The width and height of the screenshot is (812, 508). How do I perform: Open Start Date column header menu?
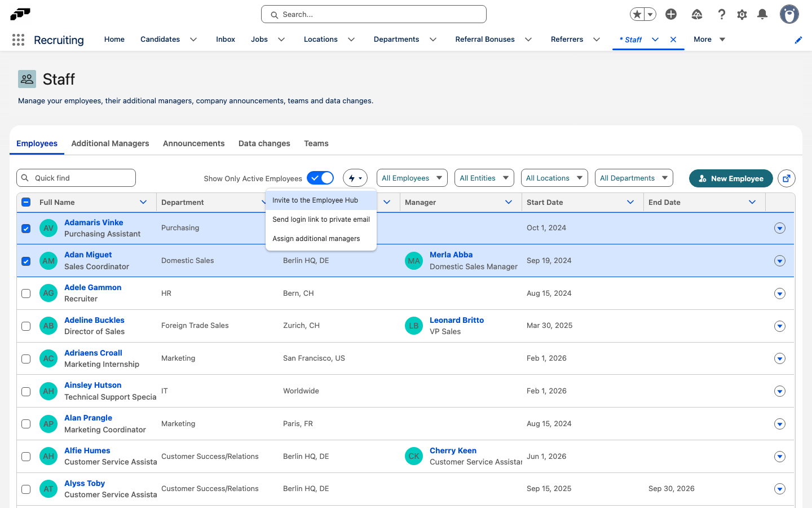(x=630, y=202)
